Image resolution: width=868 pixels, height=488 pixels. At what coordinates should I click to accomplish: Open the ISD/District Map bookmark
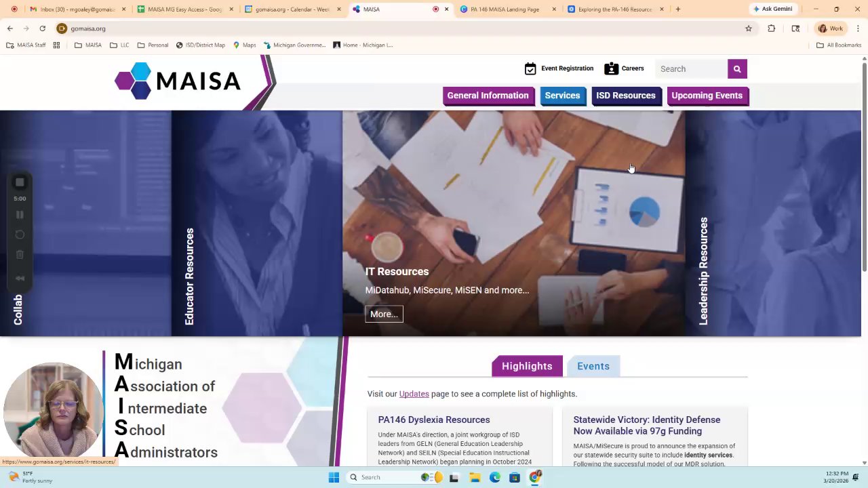200,45
